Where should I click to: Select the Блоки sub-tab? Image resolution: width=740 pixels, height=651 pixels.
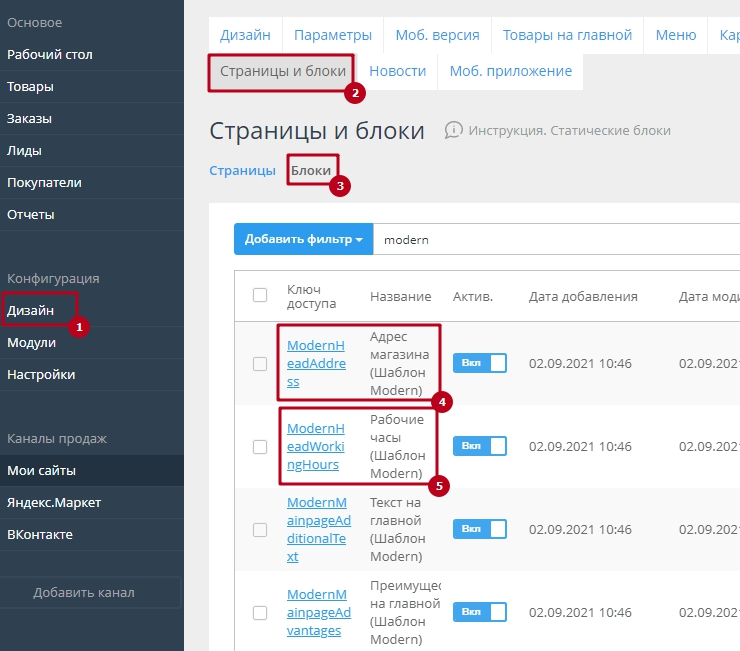(311, 171)
